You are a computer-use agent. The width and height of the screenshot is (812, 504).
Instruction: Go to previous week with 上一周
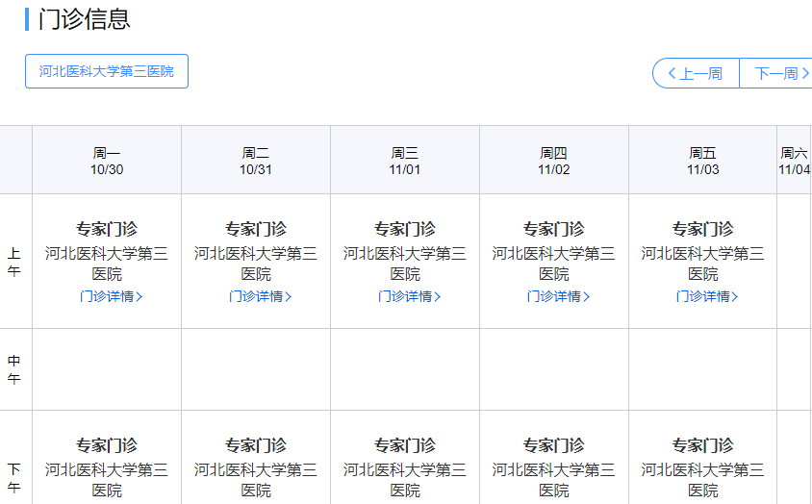click(x=696, y=73)
